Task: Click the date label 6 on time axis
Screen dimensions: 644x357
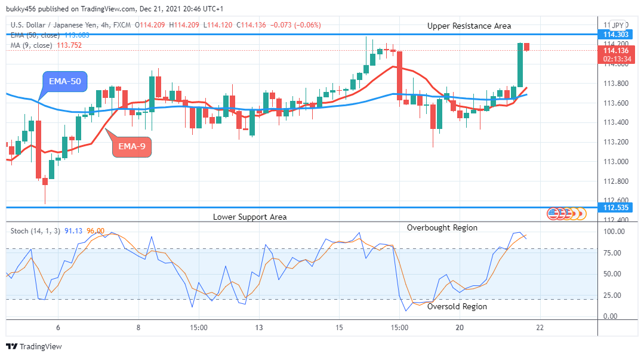Action: point(58,327)
